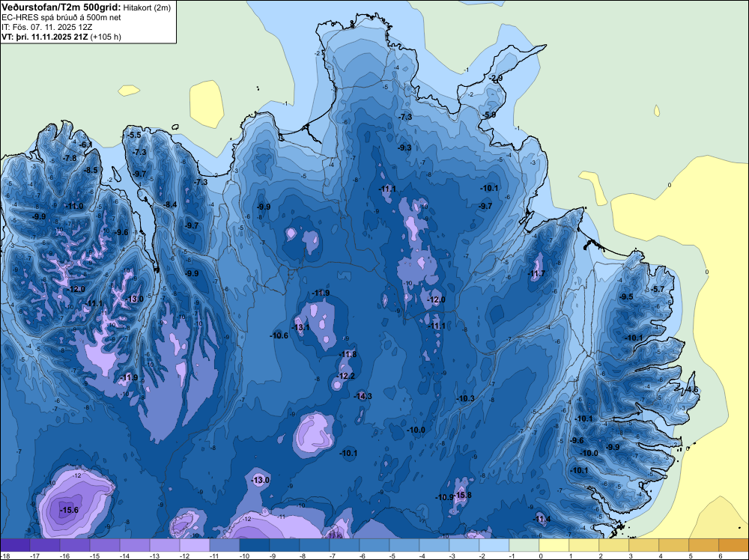This screenshot has height=560, width=749.
Task: Click the -2.9 temperature value
Action: [x=496, y=79]
